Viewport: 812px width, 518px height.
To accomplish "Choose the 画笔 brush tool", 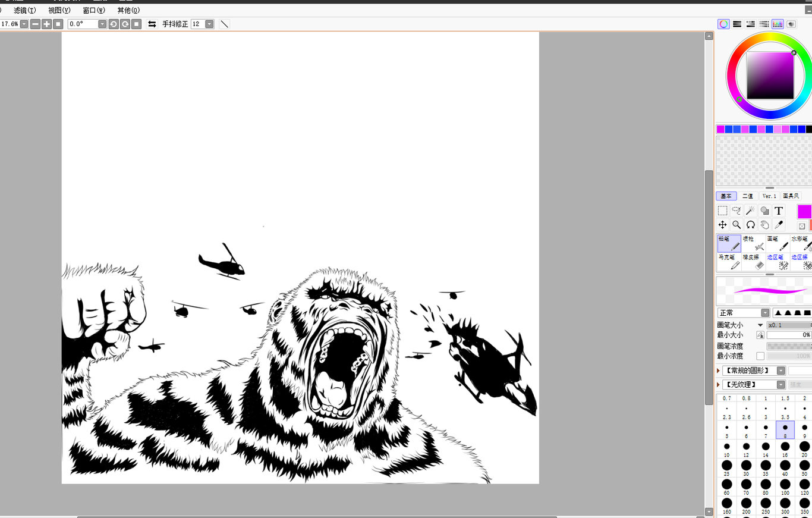I will (x=778, y=243).
